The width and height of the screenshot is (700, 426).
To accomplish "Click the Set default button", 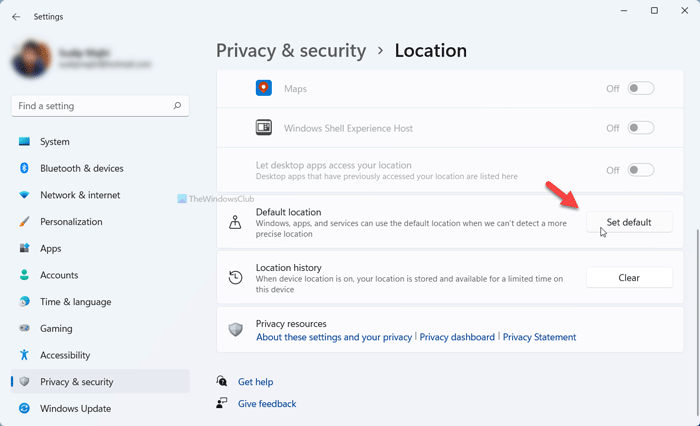I will coord(629,222).
